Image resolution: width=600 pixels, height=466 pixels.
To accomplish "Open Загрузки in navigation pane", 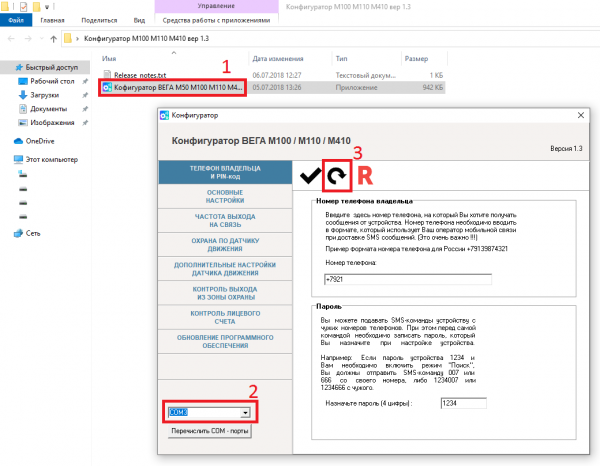I will (44, 95).
